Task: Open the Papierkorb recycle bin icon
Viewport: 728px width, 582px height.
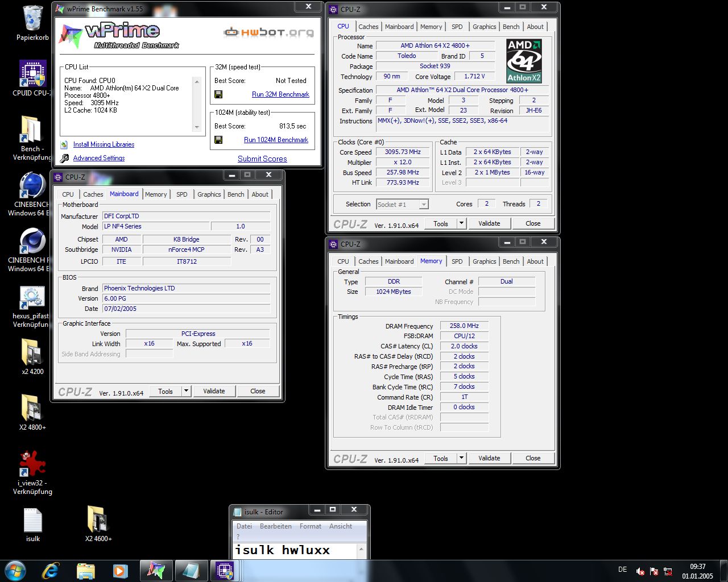Action: click(32, 18)
